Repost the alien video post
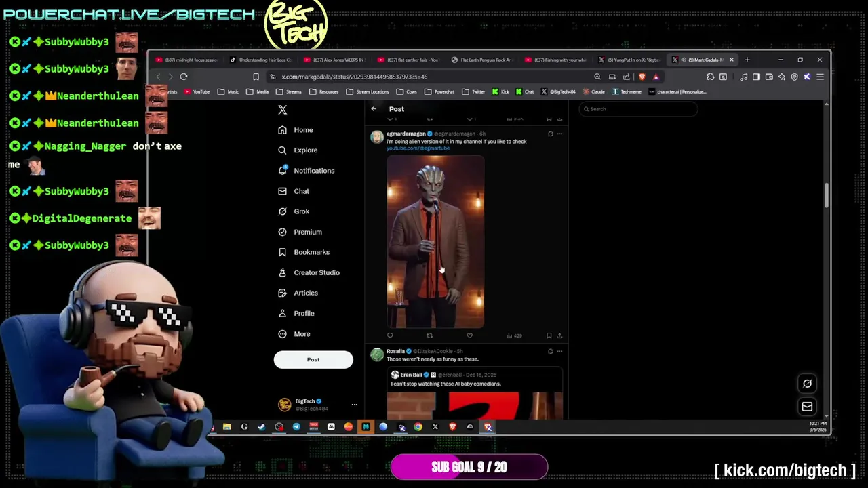This screenshot has width=868, height=488. tap(429, 335)
